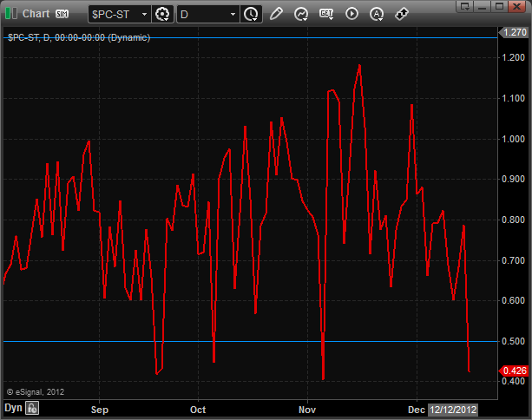This screenshot has height=420, width=532.
Task: Click the link windows icon
Action: click(402, 14)
